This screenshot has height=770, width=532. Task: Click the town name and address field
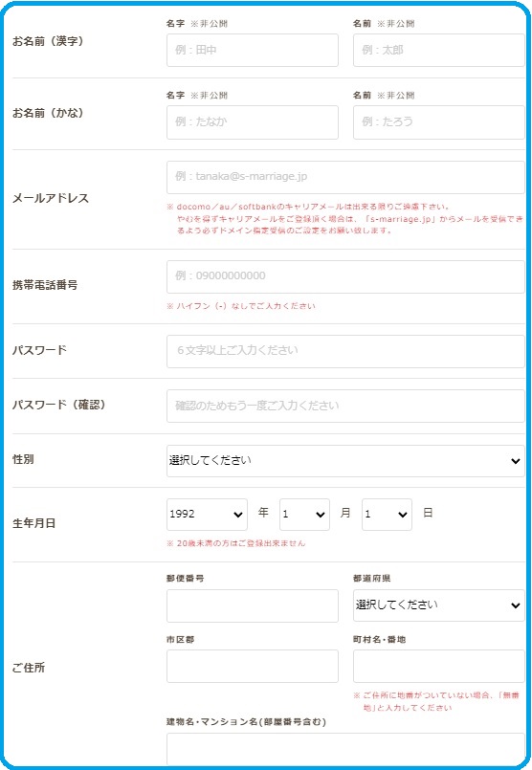tap(438, 666)
